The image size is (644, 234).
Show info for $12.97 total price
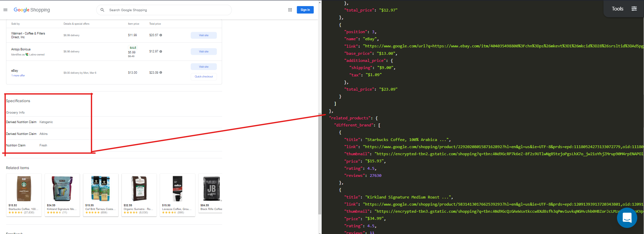point(161,51)
